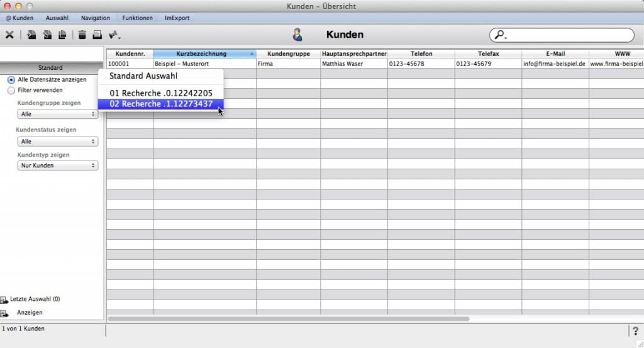Image resolution: width=644 pixels, height=348 pixels.
Task: Open the Funktionen menu
Action: (x=137, y=18)
